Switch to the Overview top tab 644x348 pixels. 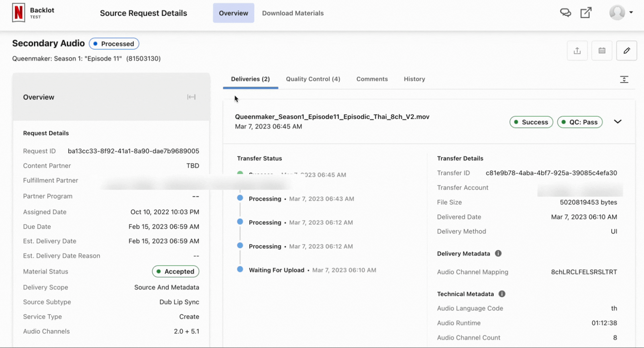[x=233, y=13]
